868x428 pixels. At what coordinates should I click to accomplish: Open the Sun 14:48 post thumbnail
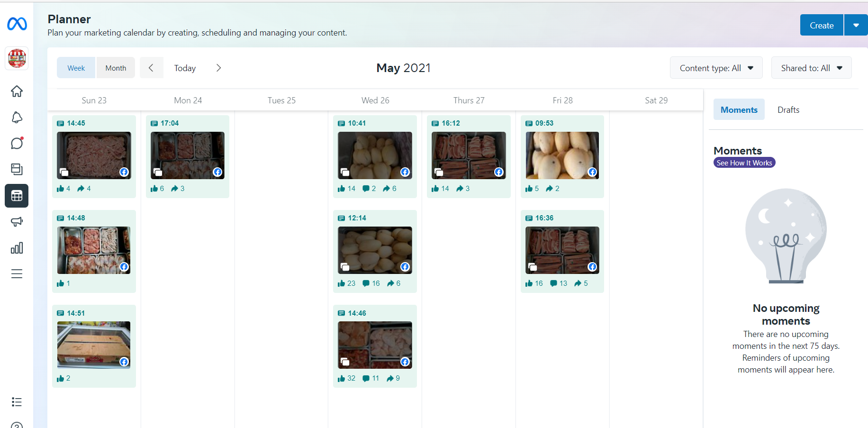tap(94, 250)
